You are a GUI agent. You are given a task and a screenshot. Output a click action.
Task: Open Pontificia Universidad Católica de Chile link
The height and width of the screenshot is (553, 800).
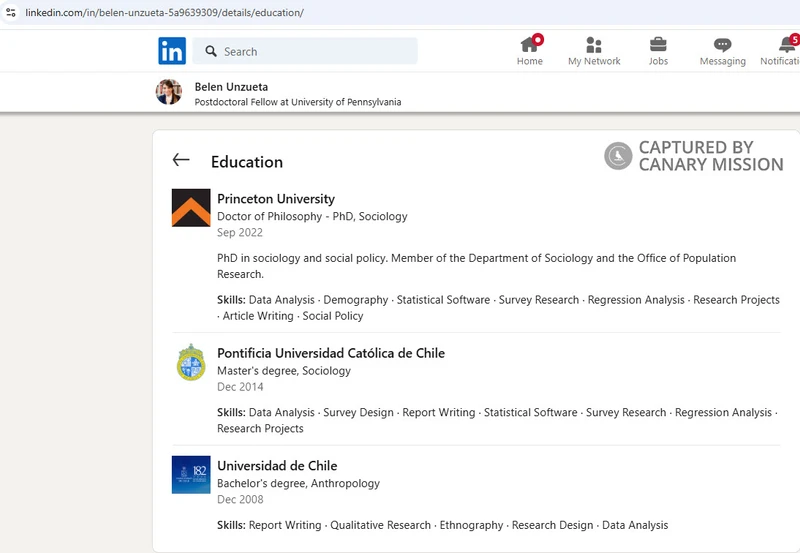click(331, 353)
